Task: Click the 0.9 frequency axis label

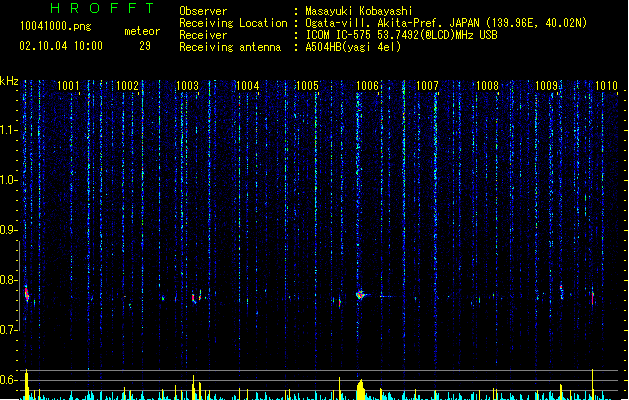Action: 8,230
